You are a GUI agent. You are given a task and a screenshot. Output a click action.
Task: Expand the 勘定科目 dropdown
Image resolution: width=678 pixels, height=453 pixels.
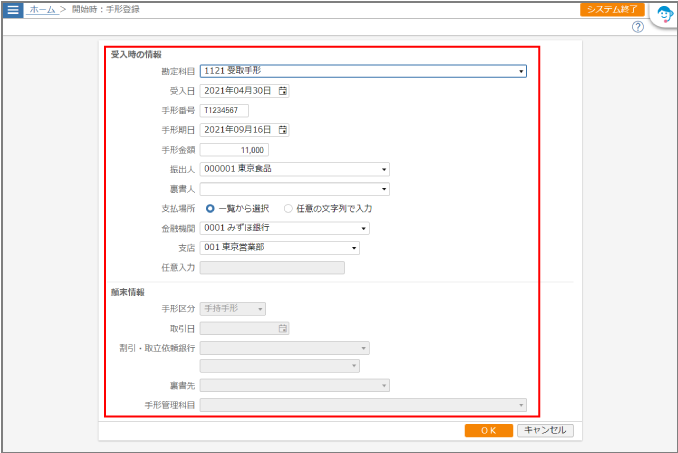point(521,72)
